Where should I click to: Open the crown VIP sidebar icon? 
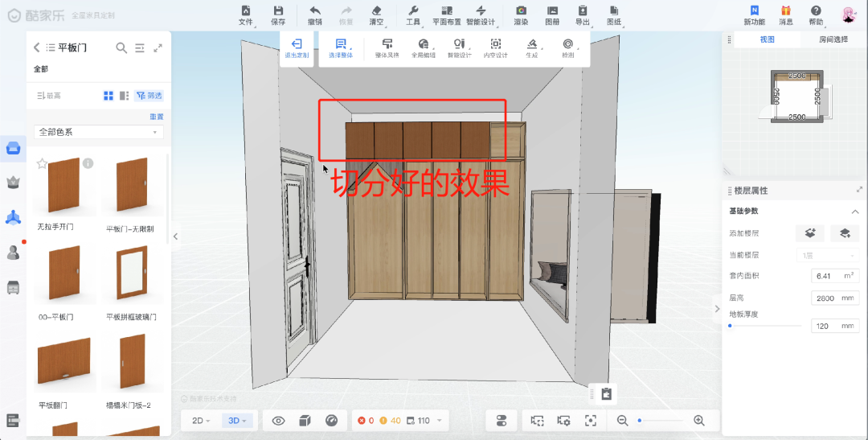coord(14,183)
